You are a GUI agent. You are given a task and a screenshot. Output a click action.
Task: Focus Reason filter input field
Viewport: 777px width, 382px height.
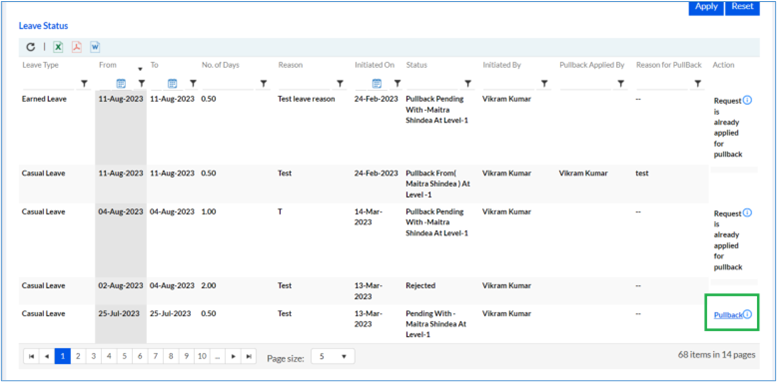pos(304,84)
